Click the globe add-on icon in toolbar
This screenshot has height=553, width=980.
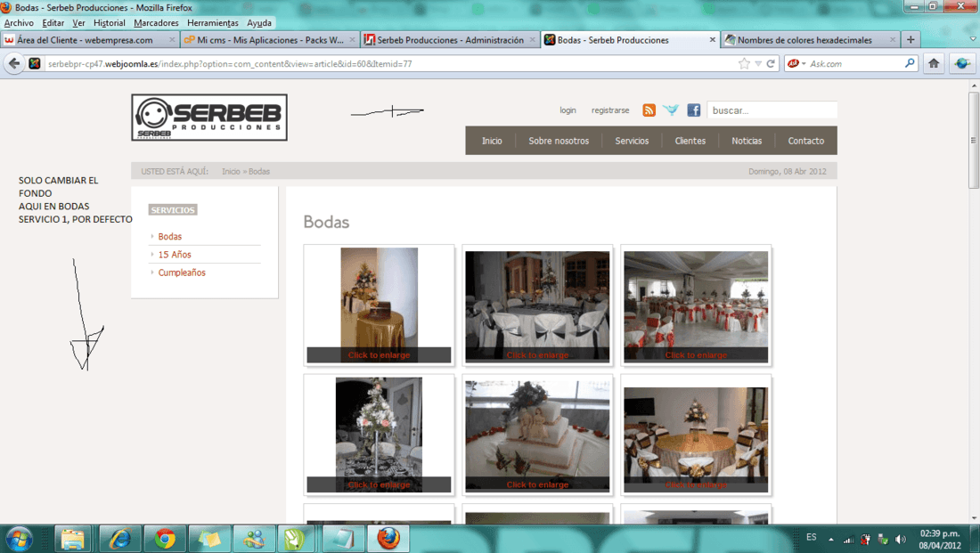962,63
